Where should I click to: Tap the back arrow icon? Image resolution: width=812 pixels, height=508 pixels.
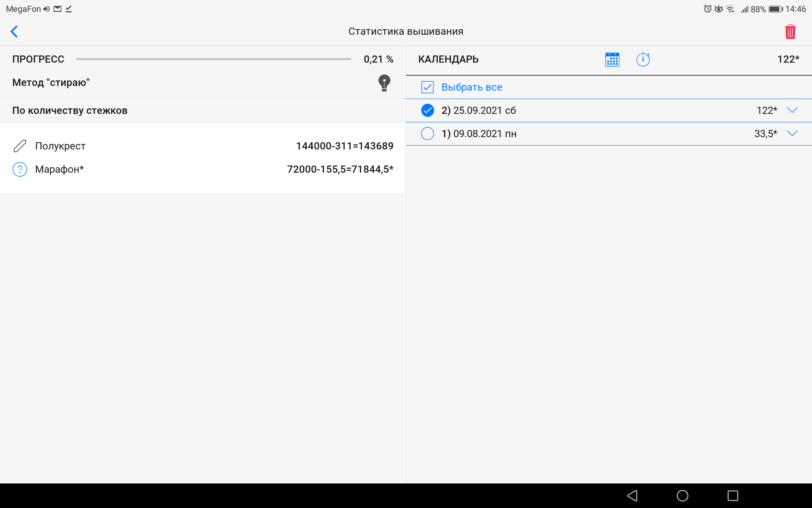pyautogui.click(x=14, y=32)
